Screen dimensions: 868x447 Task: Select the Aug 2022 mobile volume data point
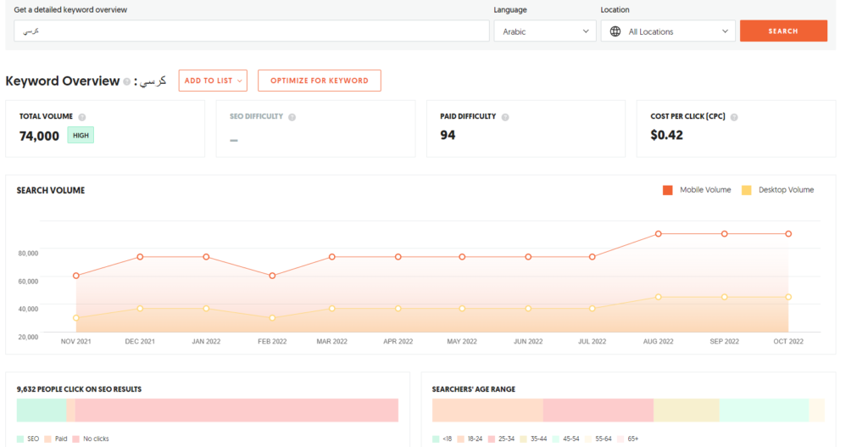[x=659, y=233]
